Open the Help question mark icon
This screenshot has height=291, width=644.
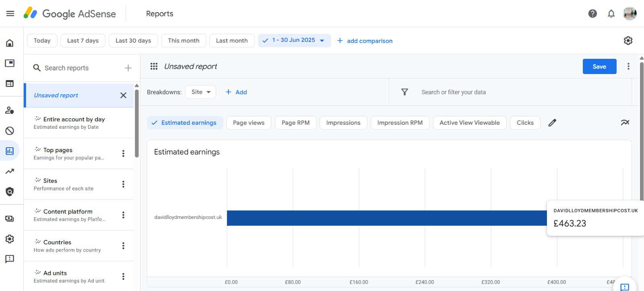coord(592,14)
